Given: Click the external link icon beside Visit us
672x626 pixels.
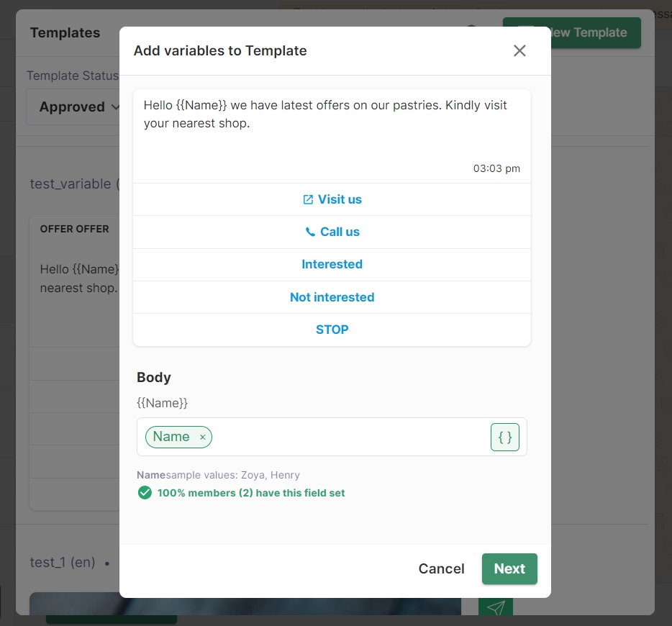Looking at the screenshot, I should tap(308, 200).
